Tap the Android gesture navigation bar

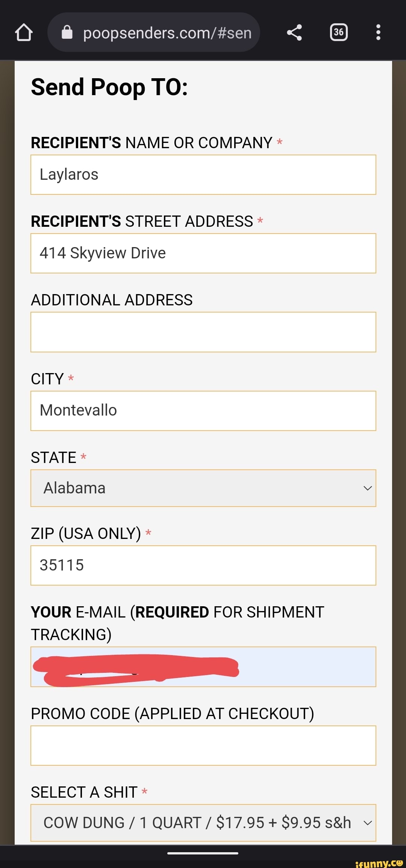[203, 853]
